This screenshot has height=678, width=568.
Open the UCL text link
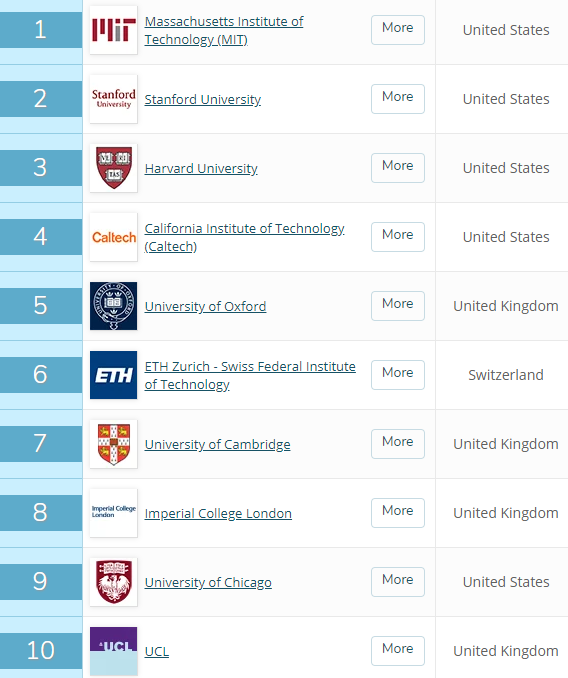coord(156,651)
